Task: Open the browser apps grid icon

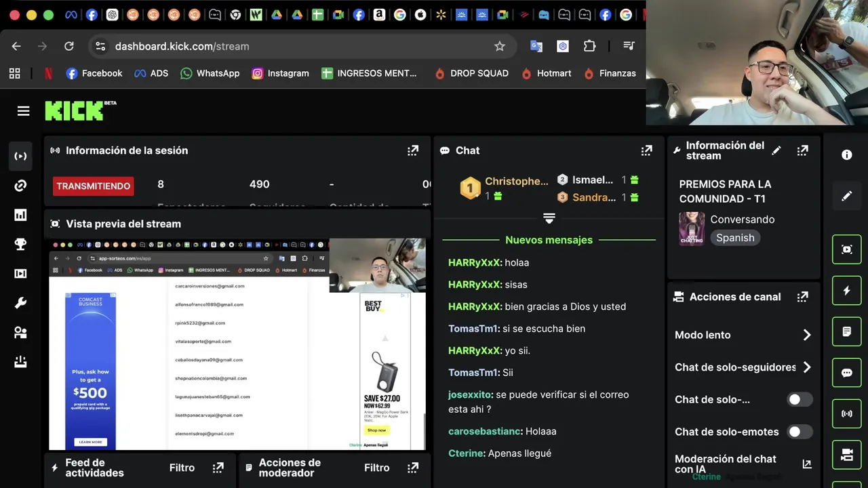Action: pos(15,73)
